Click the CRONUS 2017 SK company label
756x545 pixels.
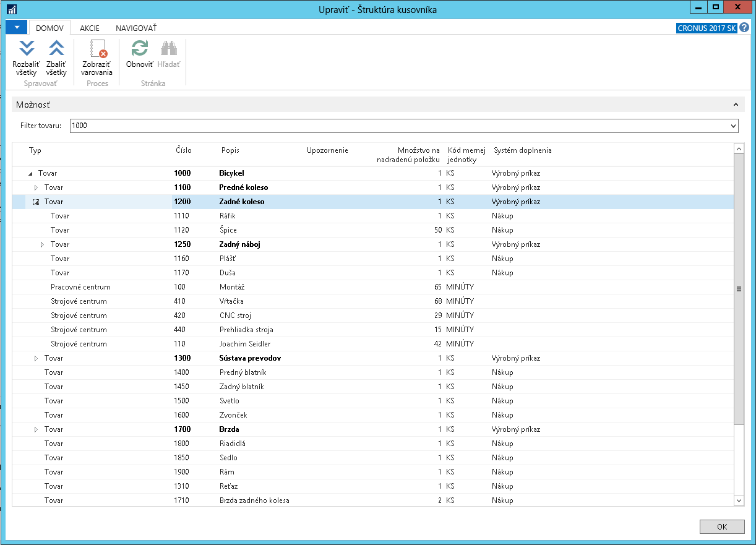tap(707, 28)
